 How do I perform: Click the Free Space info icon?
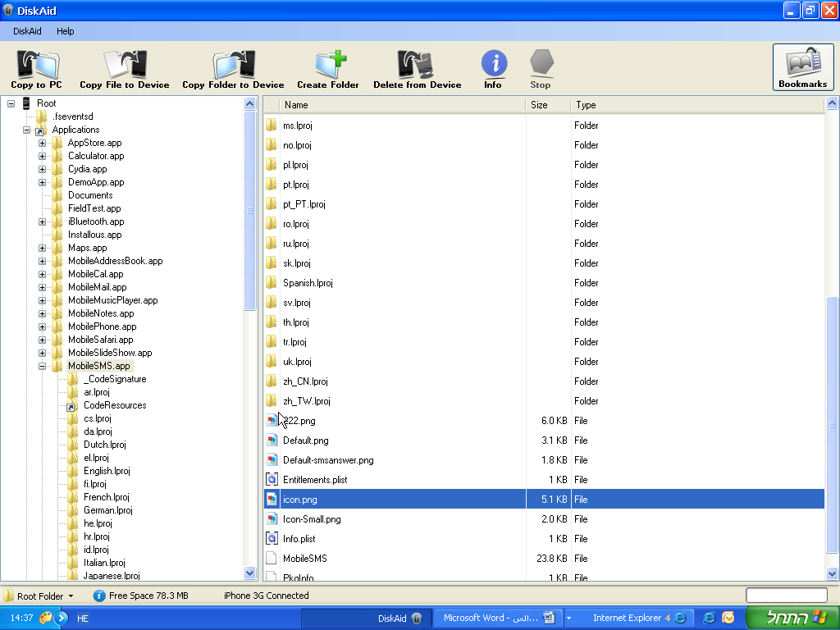tap(99, 596)
